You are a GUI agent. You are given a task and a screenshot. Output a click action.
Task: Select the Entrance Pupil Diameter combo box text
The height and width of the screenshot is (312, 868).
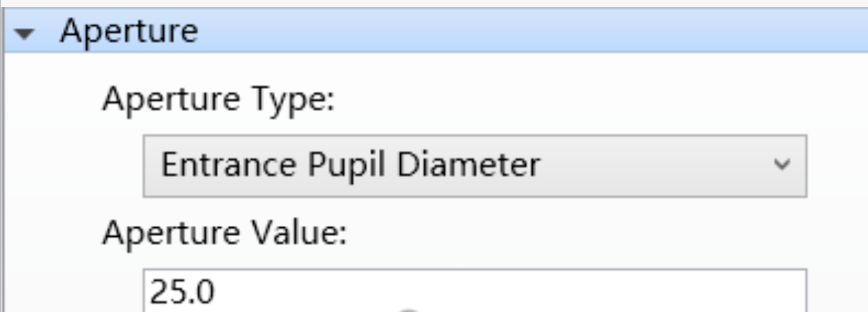(x=350, y=166)
